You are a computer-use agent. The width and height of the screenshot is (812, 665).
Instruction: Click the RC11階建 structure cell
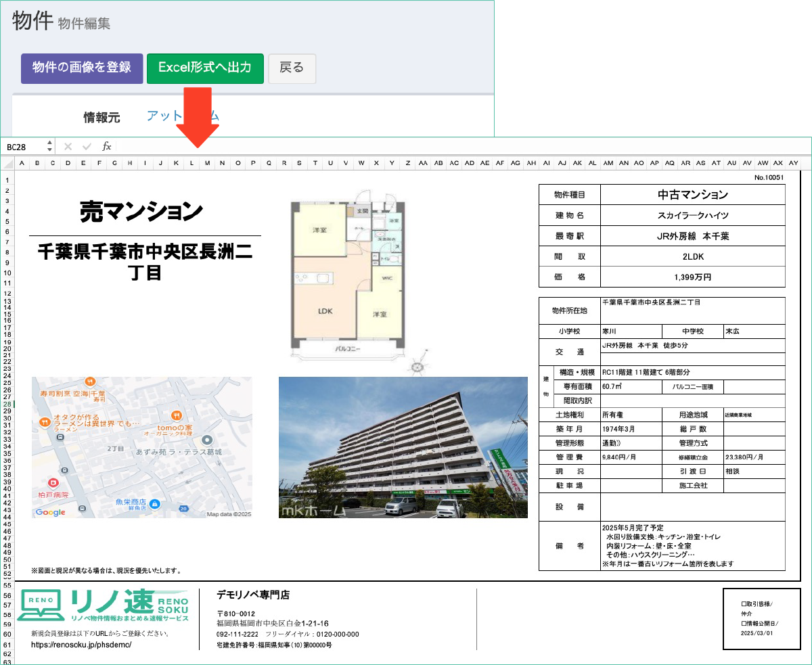tap(693, 372)
